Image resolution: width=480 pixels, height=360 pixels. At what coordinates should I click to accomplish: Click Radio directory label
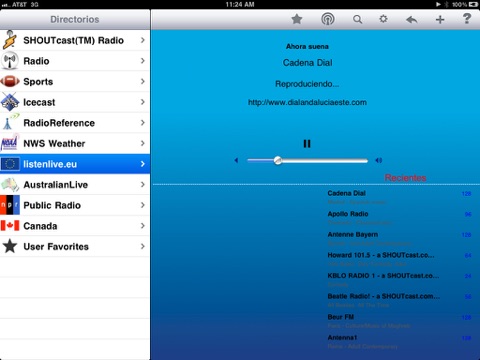pos(36,61)
